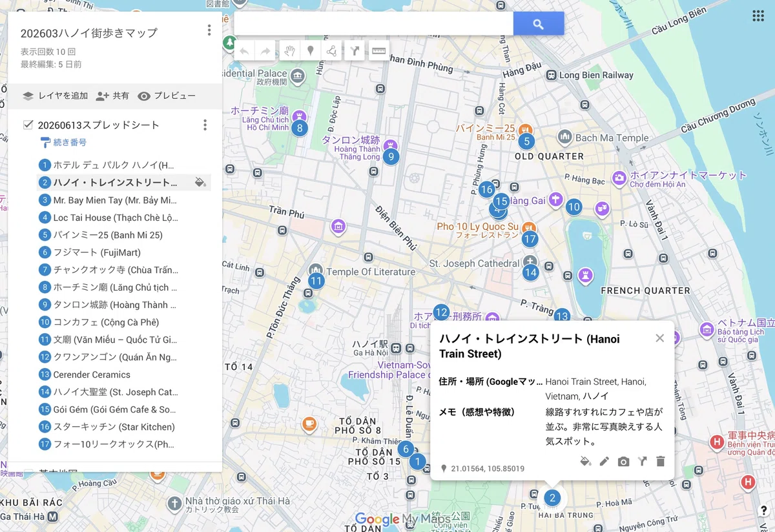Viewport: 775px width, 532px height.
Task: Click Long Bien Railway map label
Action: tap(596, 76)
